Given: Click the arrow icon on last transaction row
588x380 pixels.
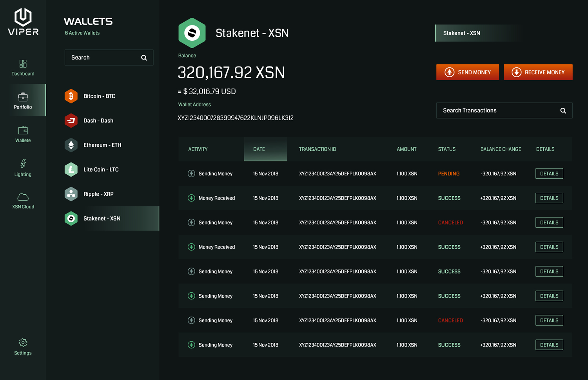Looking at the screenshot, I should 191,345.
